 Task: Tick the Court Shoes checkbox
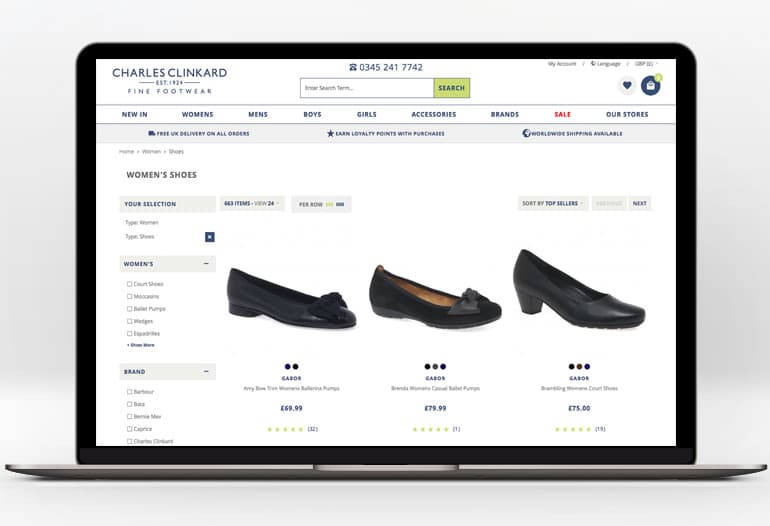[x=130, y=284]
